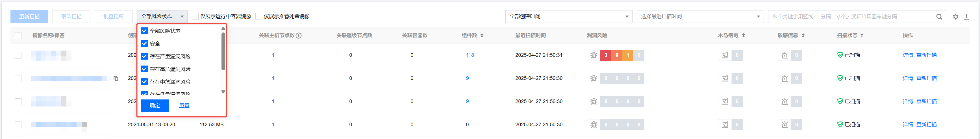Toggle 仅展示运行中容器镜像 checkbox

pyautogui.click(x=195, y=16)
